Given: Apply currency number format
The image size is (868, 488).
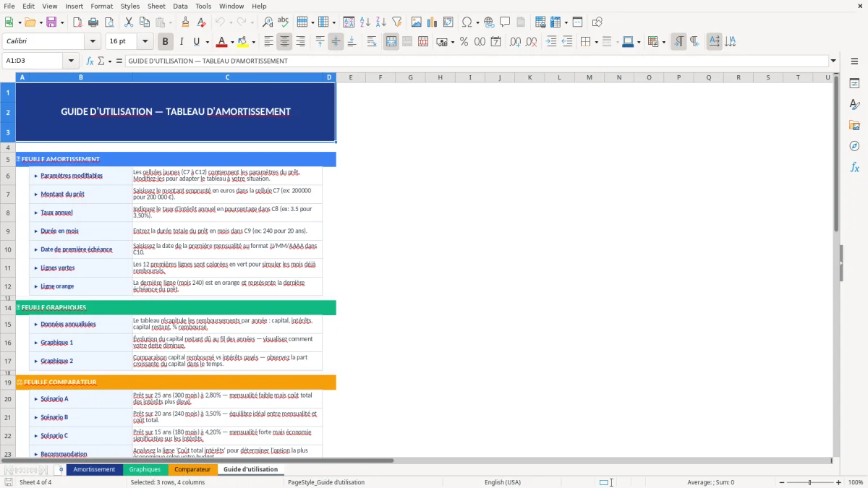Looking at the screenshot, I should tap(442, 41).
